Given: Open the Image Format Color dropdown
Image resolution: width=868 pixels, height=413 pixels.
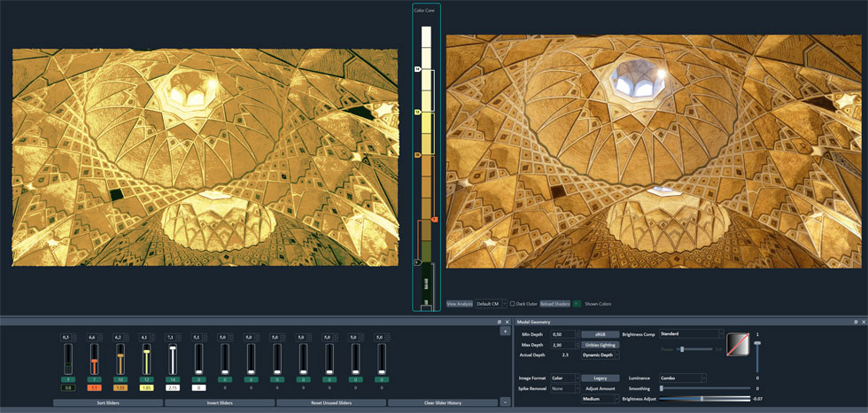Looking at the screenshot, I should pos(564,378).
